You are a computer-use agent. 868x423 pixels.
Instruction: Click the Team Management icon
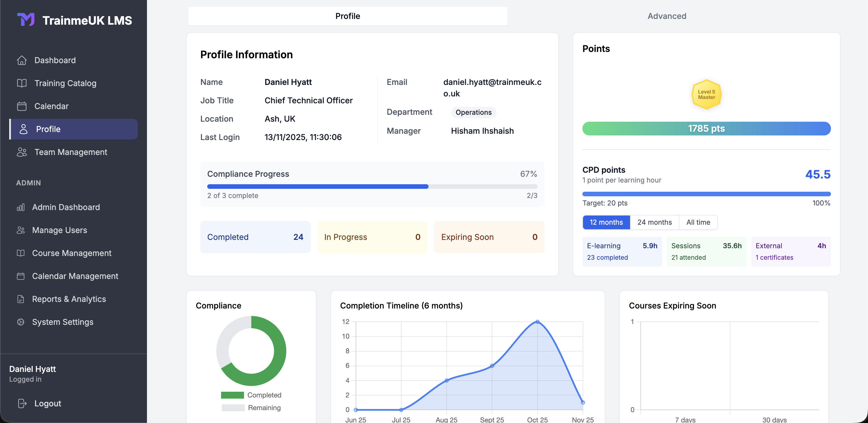pyautogui.click(x=22, y=152)
